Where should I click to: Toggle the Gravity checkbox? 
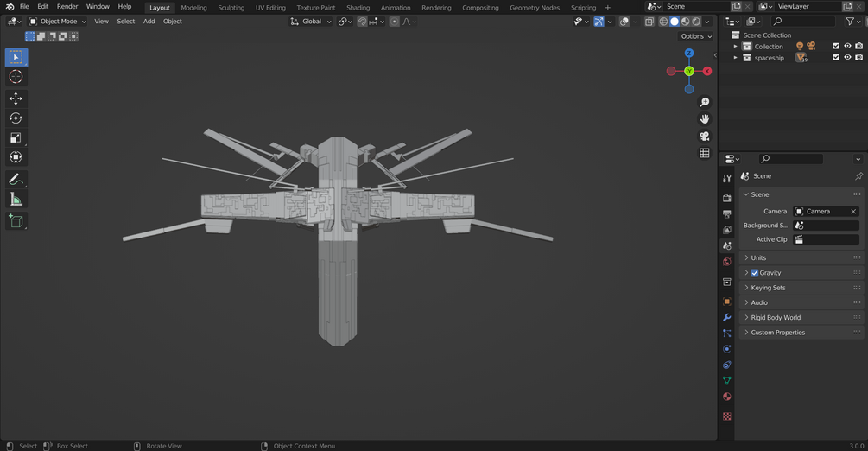click(755, 273)
